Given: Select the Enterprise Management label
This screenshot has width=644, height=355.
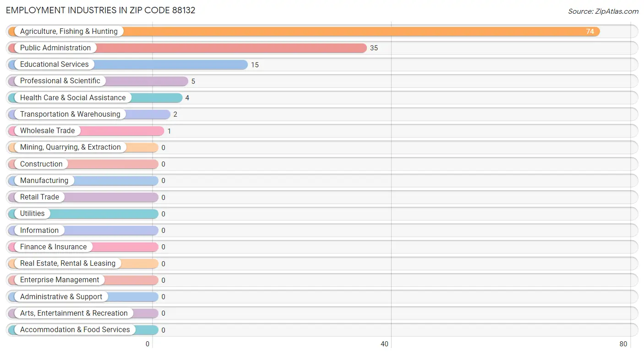Looking at the screenshot, I should (x=60, y=280).
